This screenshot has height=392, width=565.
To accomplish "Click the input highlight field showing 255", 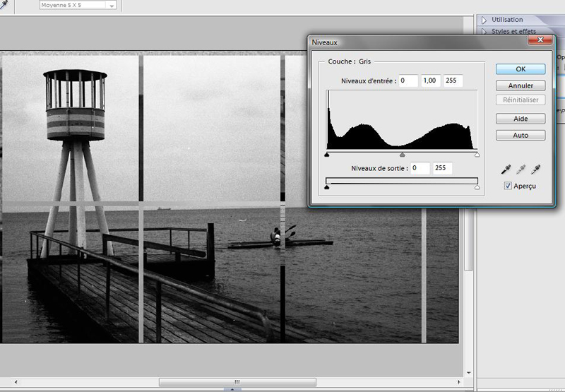I will point(453,81).
